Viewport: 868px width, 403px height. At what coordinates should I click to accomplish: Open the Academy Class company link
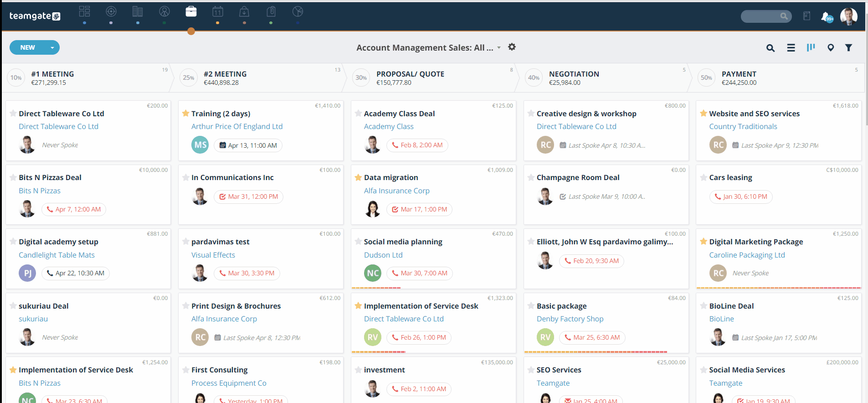[x=389, y=126]
